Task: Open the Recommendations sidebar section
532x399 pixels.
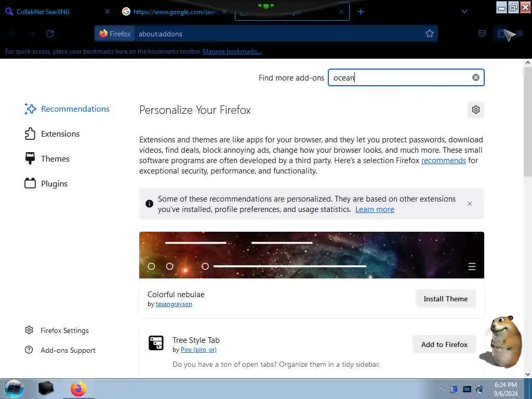Action: click(x=67, y=109)
